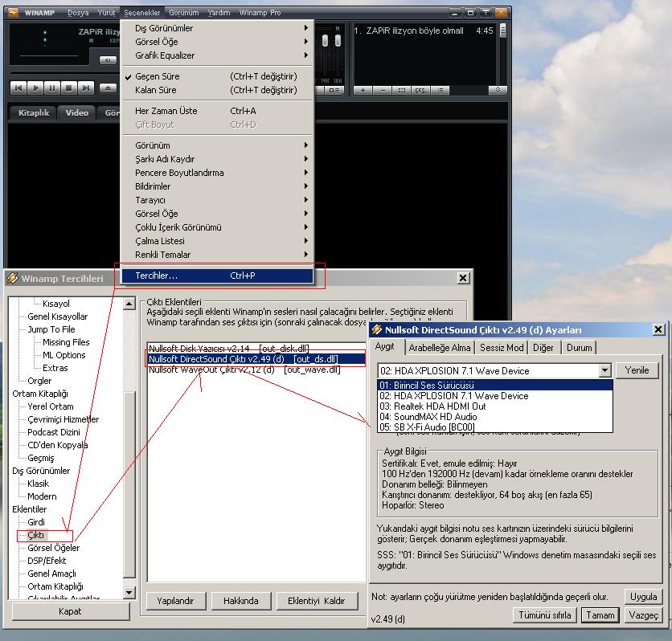Click the Previous track button in Winamp

18,88
